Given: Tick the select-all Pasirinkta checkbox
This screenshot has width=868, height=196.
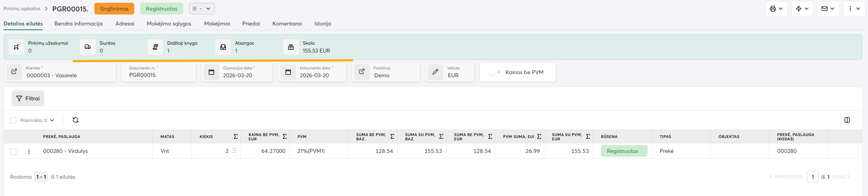Looking at the screenshot, I should (x=13, y=120).
